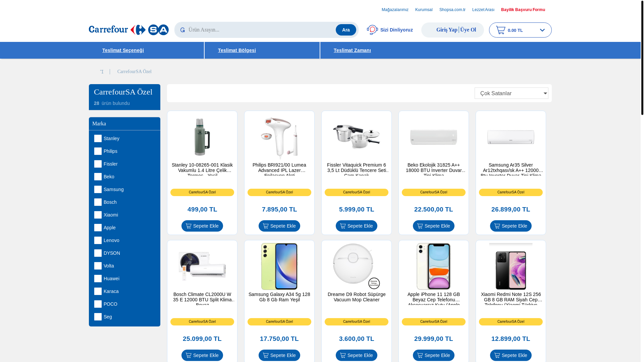Image resolution: width=644 pixels, height=362 pixels.
Task: Add Stanley thermos to cart
Action: [202, 226]
